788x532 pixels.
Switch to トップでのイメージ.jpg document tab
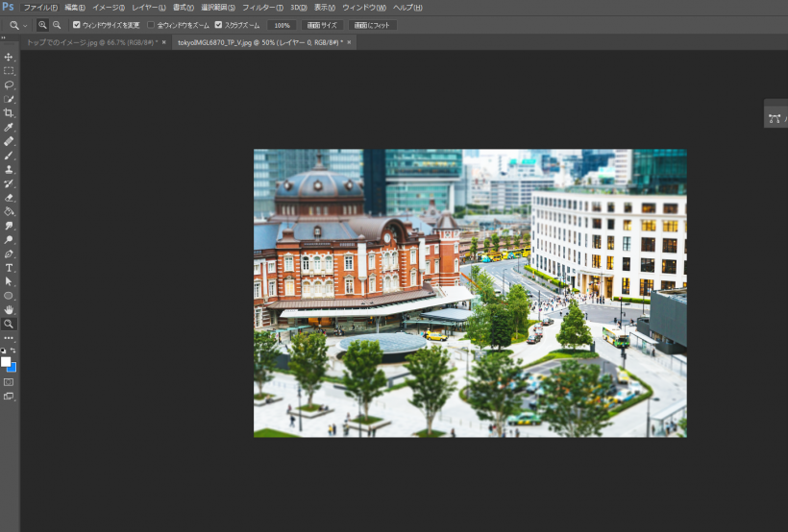91,43
